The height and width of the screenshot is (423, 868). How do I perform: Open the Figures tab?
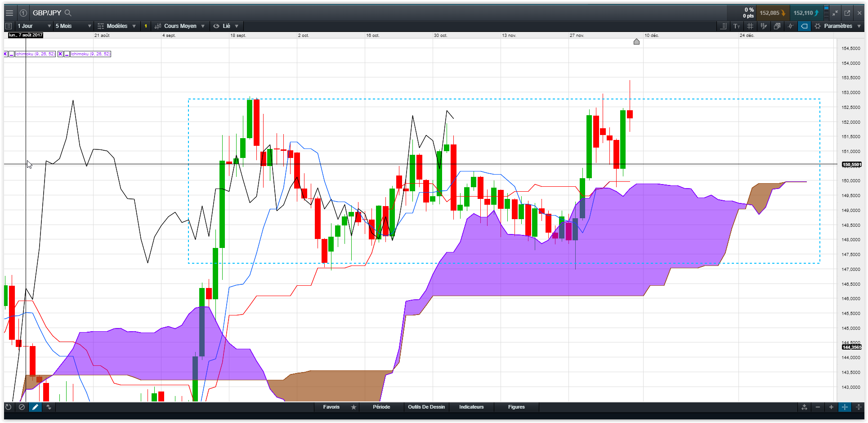click(x=516, y=407)
